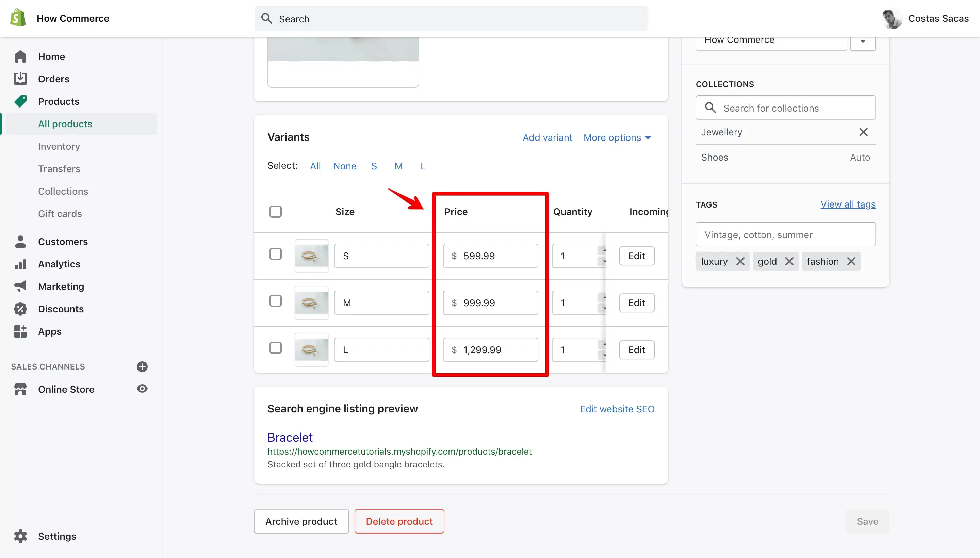
Task: Click the Analytics bar chart icon
Action: 20,264
